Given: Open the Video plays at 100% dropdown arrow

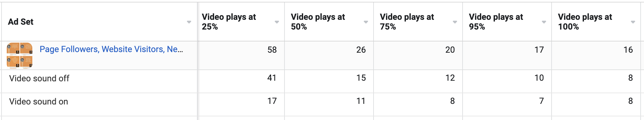Looking at the screenshot, I should pos(633,22).
